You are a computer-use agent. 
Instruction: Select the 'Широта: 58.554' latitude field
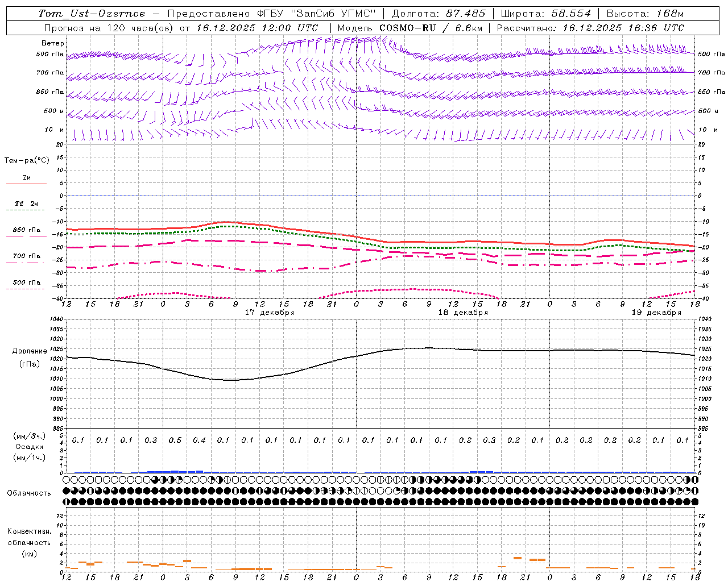click(x=546, y=14)
